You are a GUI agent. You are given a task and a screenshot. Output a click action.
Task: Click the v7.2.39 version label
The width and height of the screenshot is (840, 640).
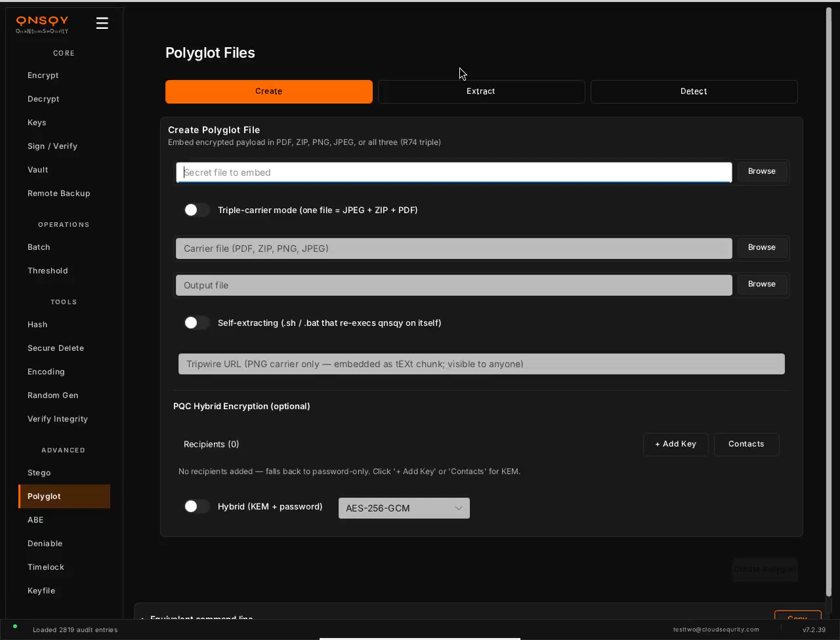(x=814, y=630)
